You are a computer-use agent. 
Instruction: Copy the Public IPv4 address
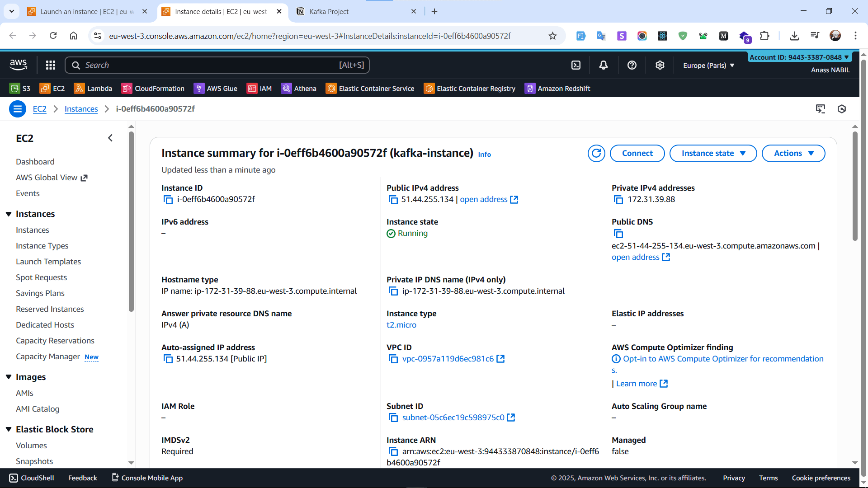393,200
